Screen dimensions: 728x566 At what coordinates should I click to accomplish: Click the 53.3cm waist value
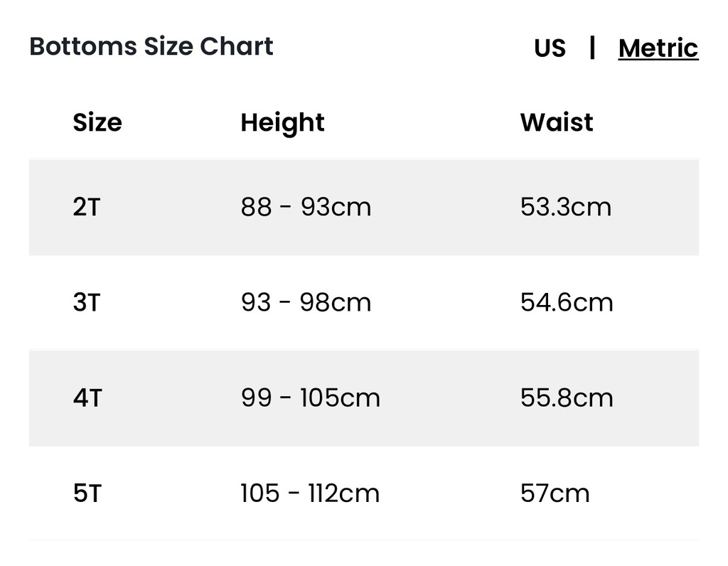[x=565, y=207]
